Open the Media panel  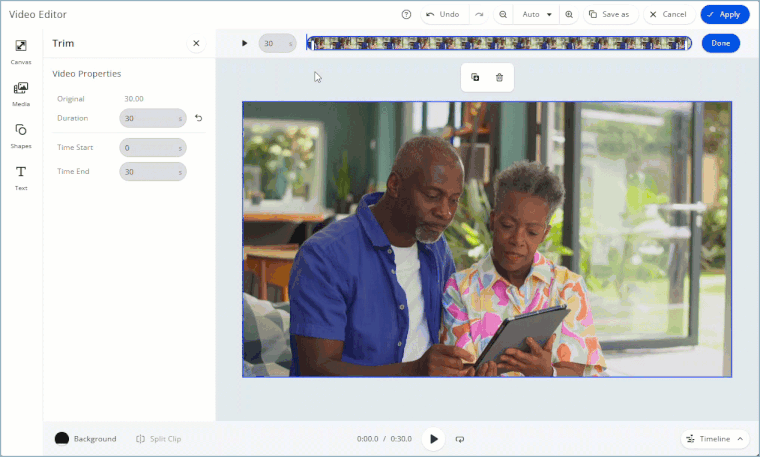coord(20,93)
